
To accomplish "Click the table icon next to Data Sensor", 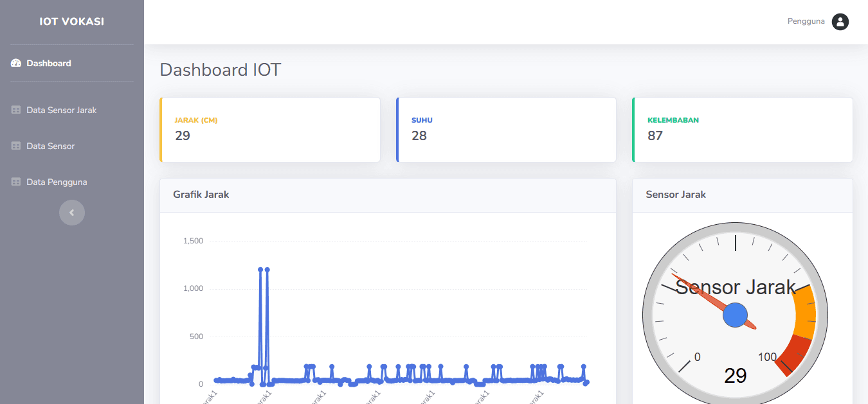I will [15, 146].
